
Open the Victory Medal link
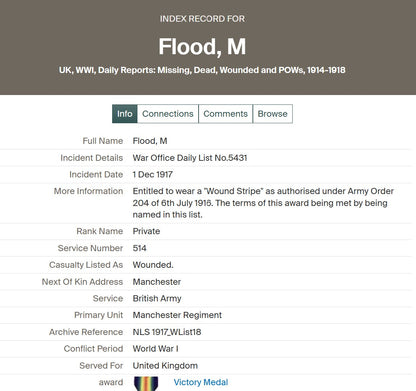click(x=201, y=382)
